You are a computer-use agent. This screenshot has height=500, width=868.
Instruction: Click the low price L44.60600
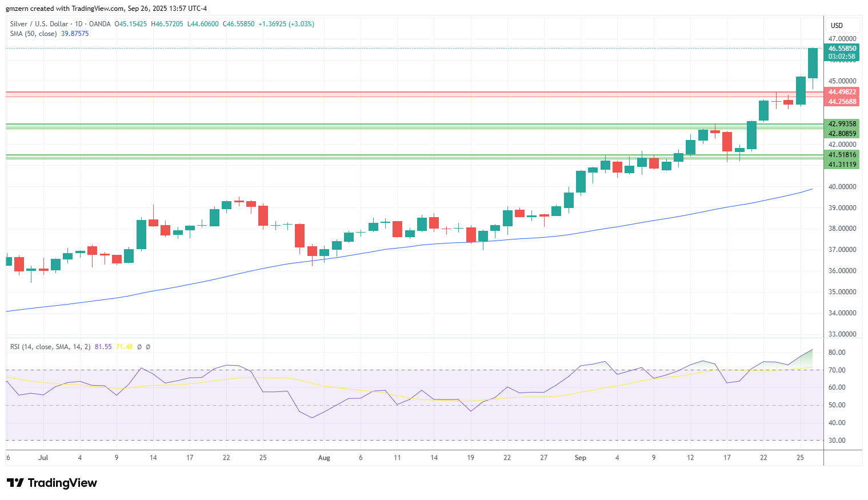point(203,24)
